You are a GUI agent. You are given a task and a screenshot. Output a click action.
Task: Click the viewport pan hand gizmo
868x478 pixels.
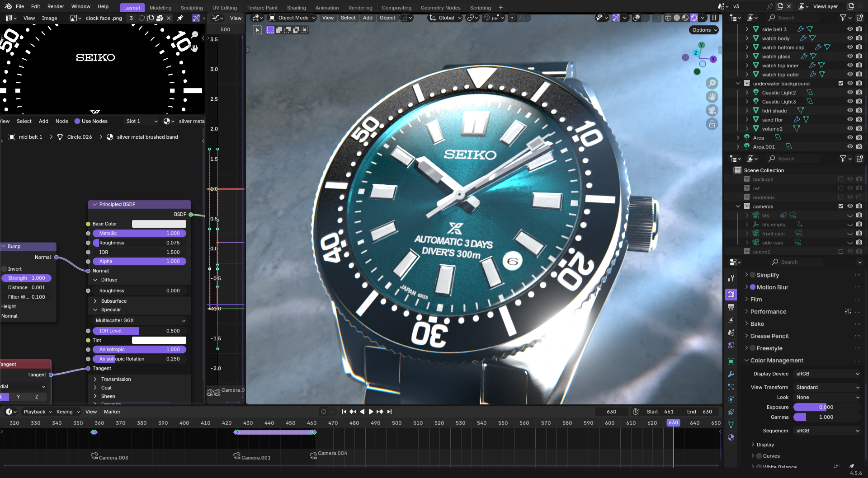(x=712, y=97)
